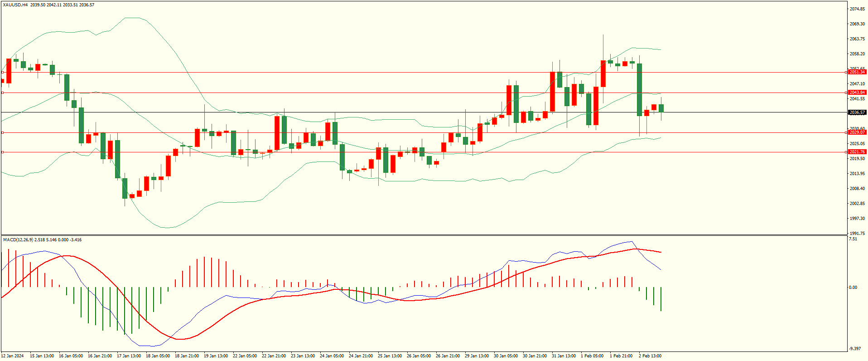Click the MACD scale value 0.00
This screenshot has width=868, height=361.
[853, 288]
